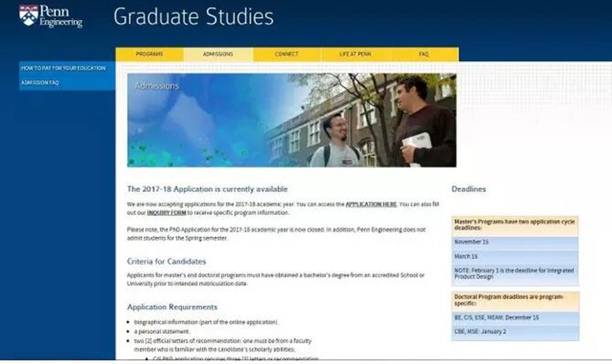Open the FAQ navigation tab
The height and width of the screenshot is (364, 612).
tap(424, 54)
